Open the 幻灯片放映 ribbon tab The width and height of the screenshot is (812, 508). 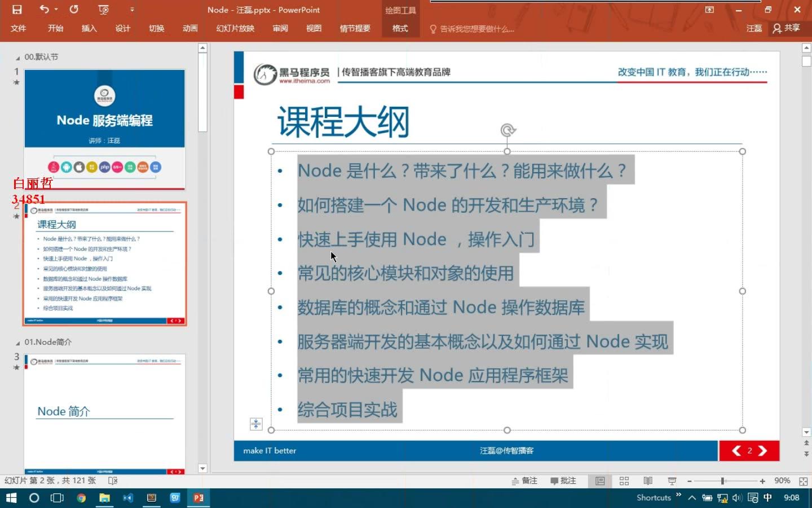tap(235, 28)
